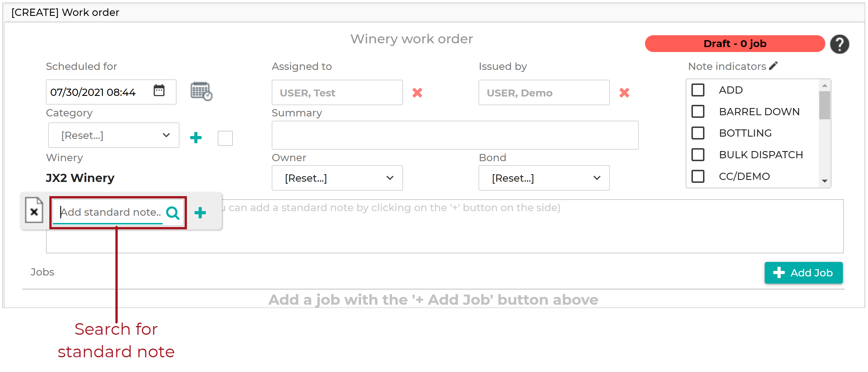Clear the Issued by user with red X
Image resolution: width=868 pixels, height=372 pixels.
pyautogui.click(x=624, y=93)
